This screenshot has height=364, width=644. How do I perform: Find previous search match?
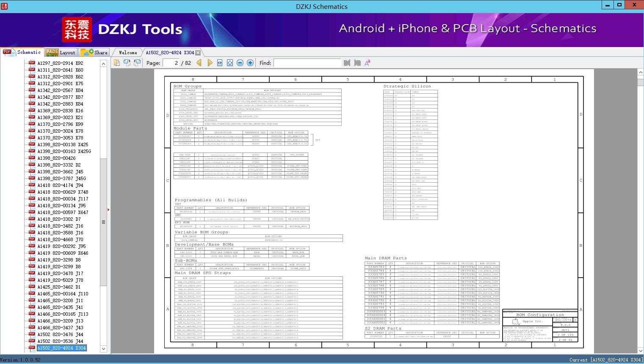347,63
